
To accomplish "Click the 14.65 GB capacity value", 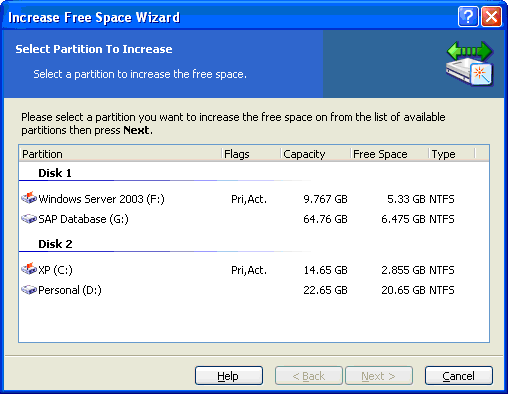I will pyautogui.click(x=325, y=270).
